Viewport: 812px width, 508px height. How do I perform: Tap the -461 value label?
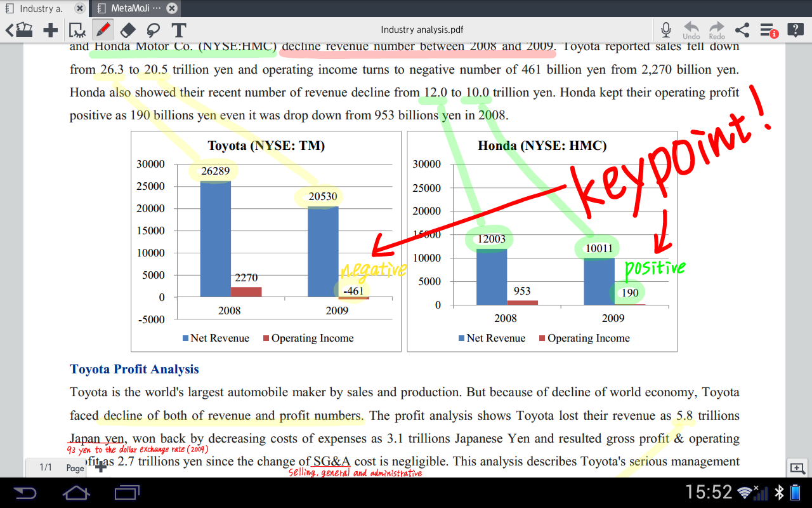353,291
